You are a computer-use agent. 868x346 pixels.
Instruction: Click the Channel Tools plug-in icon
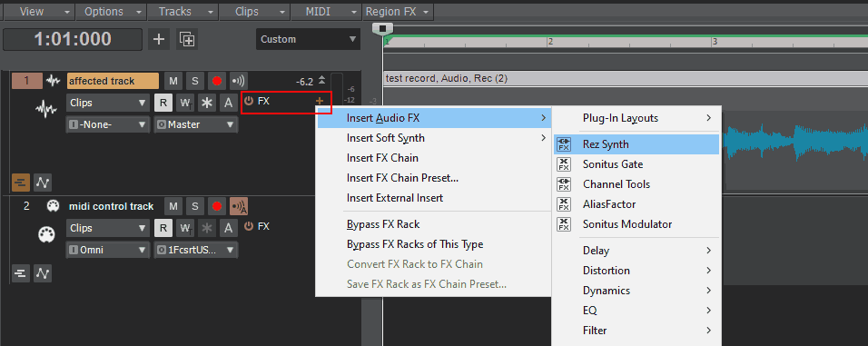pyautogui.click(x=564, y=184)
